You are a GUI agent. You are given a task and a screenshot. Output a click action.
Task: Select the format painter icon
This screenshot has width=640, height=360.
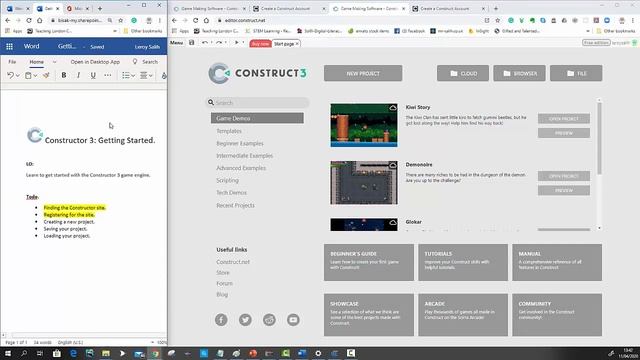tap(46, 75)
